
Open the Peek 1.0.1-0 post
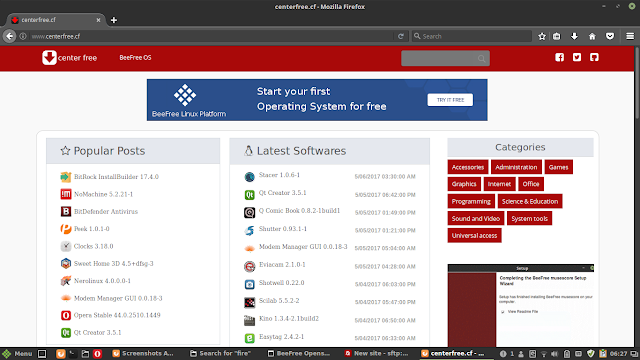pos(91,229)
